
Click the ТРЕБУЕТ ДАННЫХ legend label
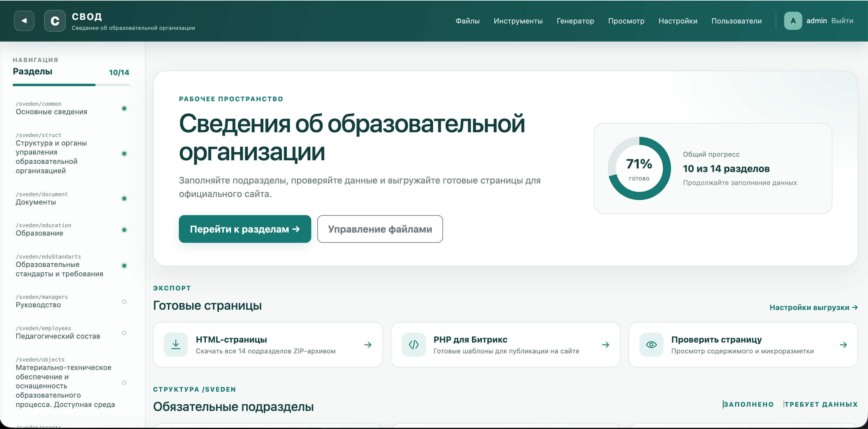pos(821,404)
